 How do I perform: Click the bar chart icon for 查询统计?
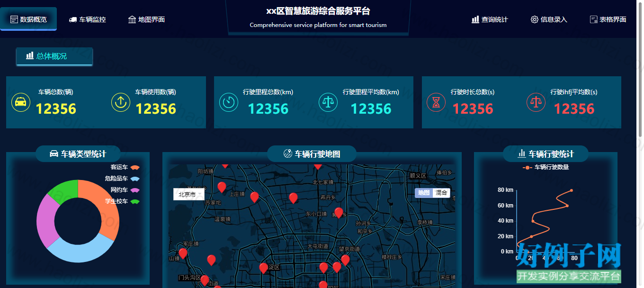click(475, 19)
